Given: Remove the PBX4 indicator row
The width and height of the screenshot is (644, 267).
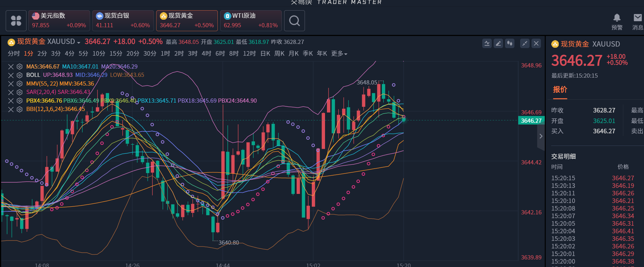Looking at the screenshot, I should (11, 101).
